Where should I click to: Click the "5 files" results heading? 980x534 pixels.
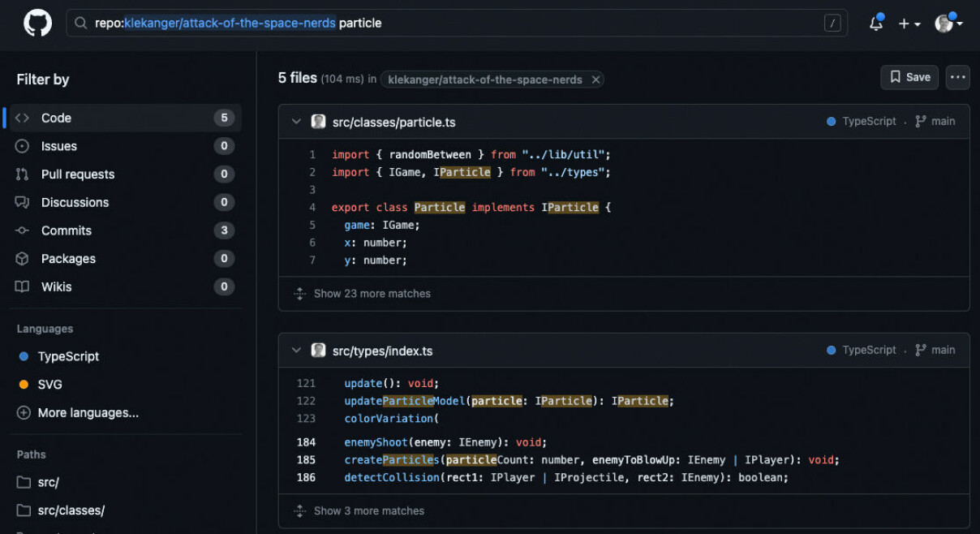pyautogui.click(x=298, y=78)
